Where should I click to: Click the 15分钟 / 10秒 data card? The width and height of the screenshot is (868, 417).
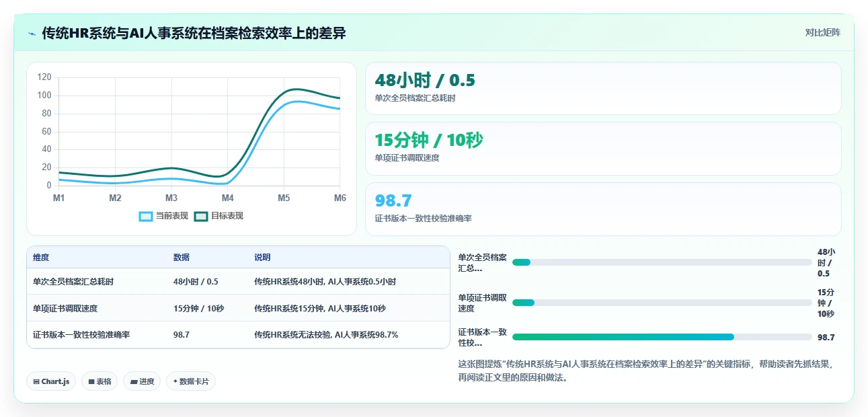pyautogui.click(x=603, y=149)
